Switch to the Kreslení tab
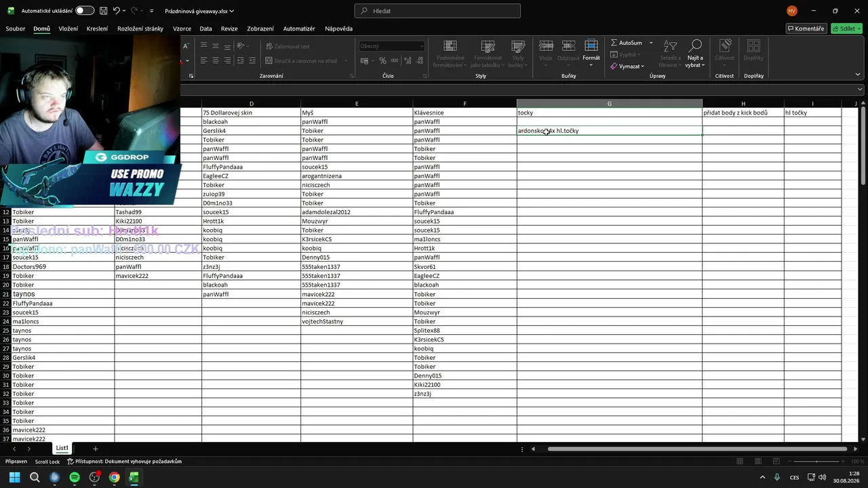868x488 pixels. point(97,28)
